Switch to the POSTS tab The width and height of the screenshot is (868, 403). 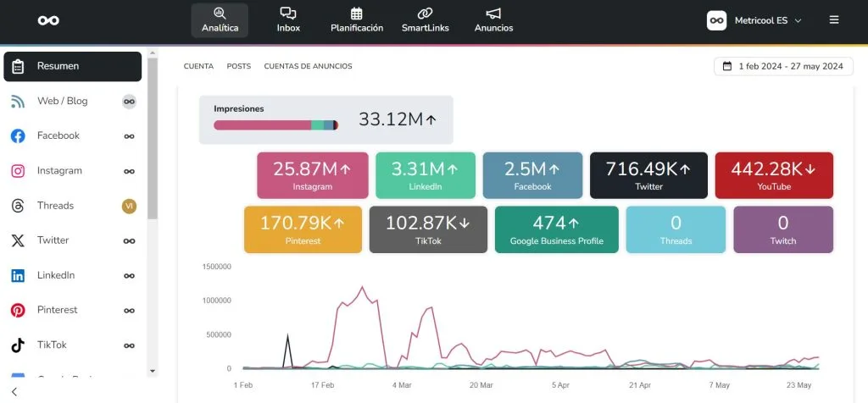tap(238, 66)
